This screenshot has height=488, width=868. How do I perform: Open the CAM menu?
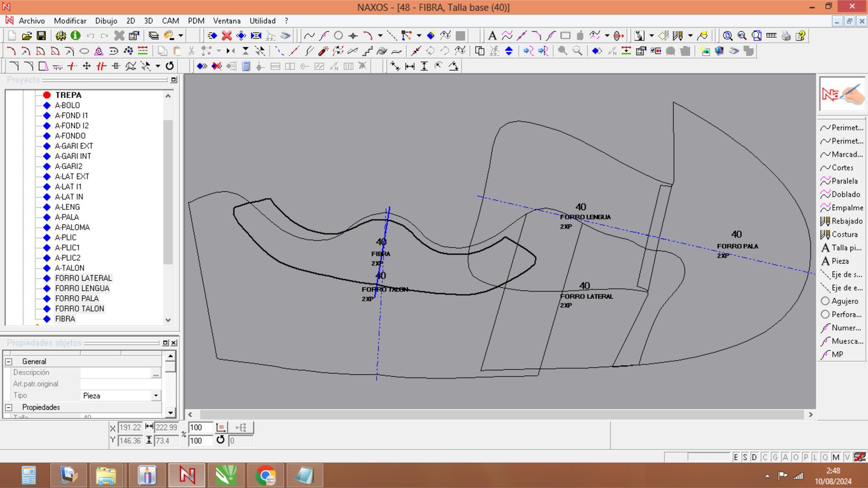(170, 21)
